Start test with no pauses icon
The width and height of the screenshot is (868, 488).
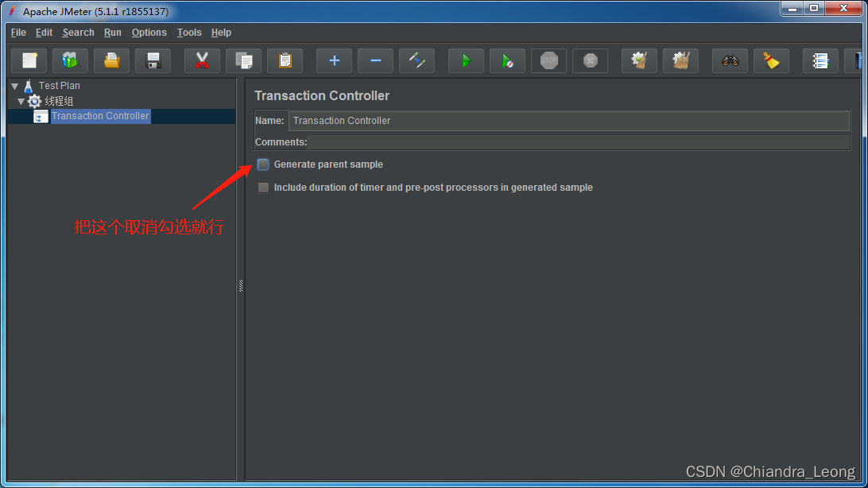point(508,60)
